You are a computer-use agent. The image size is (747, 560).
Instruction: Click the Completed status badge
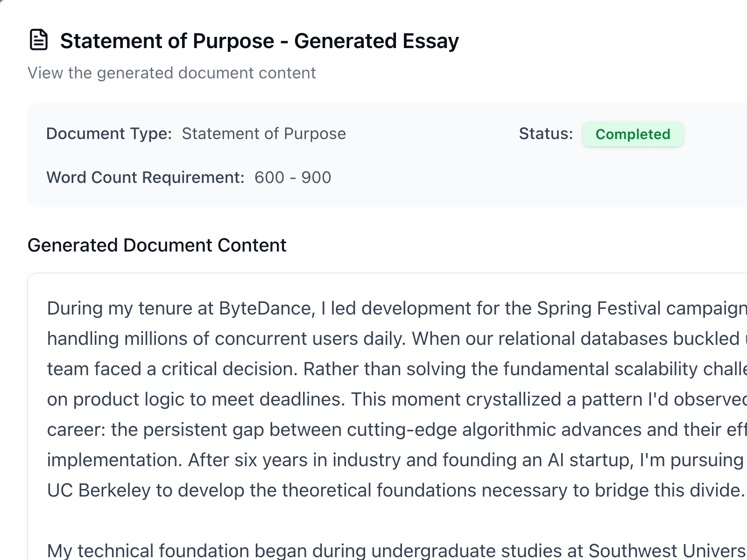tap(632, 134)
